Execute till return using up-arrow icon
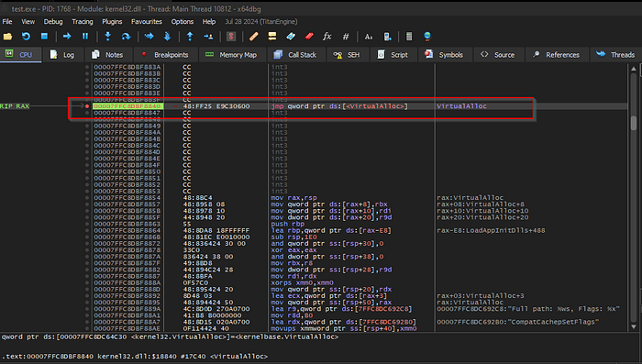 tap(190, 37)
